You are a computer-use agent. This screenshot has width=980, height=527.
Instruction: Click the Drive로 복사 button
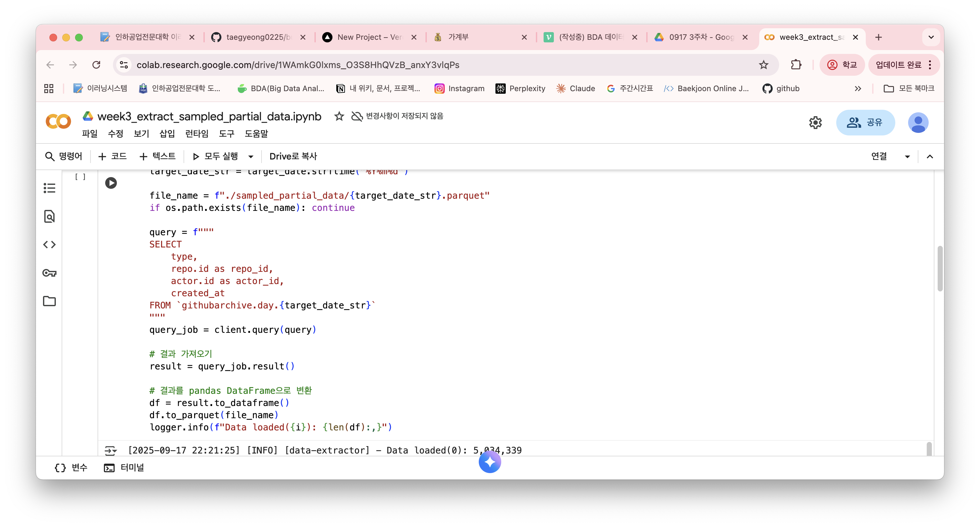[x=293, y=156]
